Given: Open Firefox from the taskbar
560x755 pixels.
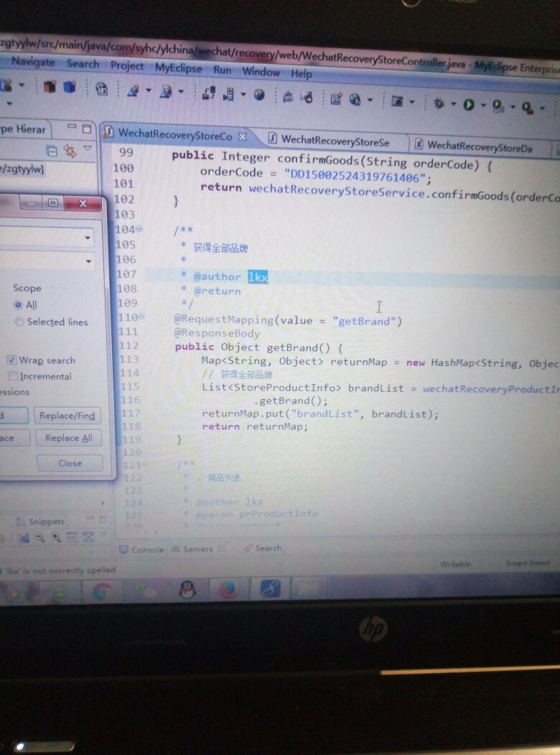Looking at the screenshot, I should tap(228, 590).
